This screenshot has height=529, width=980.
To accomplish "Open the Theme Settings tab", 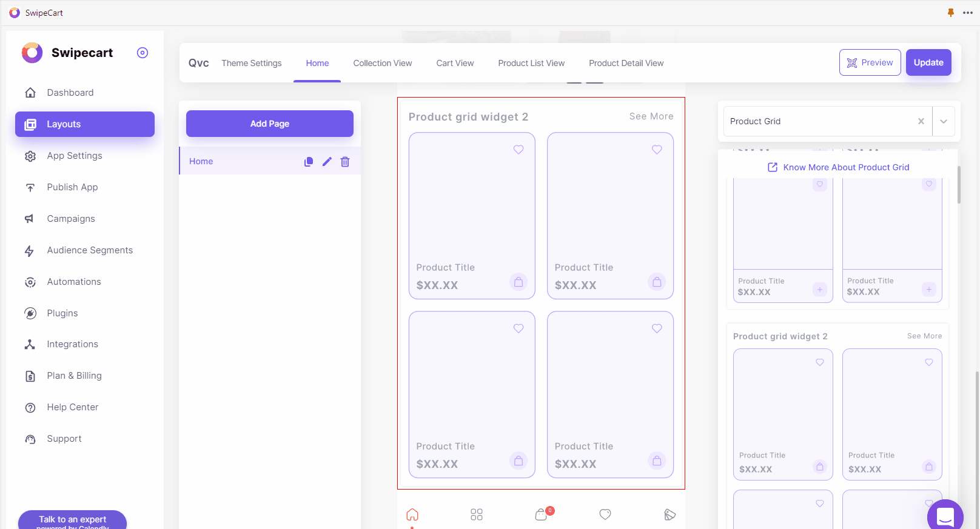I will tap(252, 63).
